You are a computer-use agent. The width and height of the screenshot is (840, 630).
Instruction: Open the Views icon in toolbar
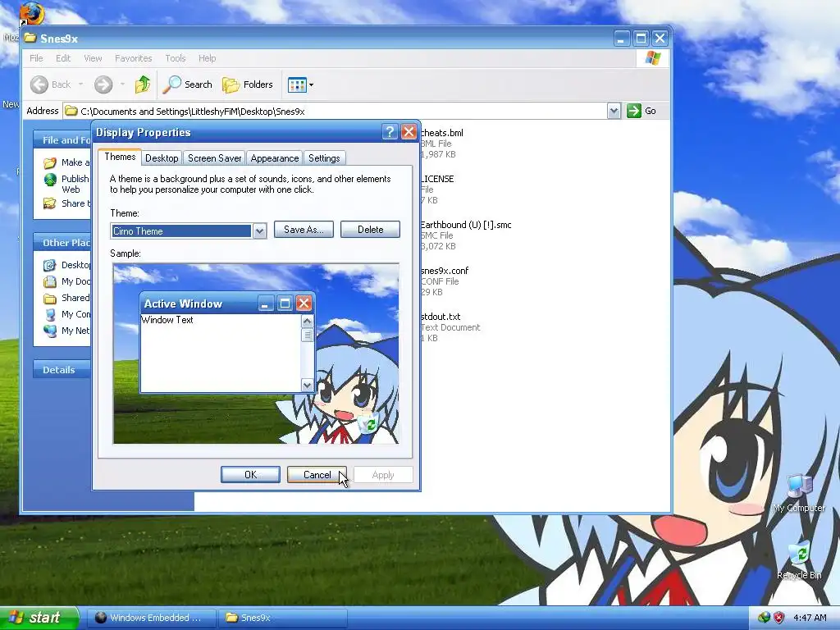point(297,84)
